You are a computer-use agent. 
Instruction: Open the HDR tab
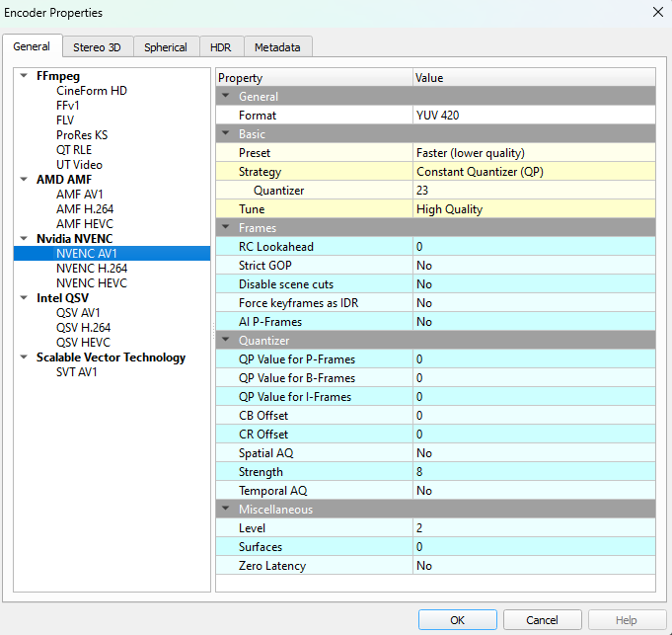[220, 47]
